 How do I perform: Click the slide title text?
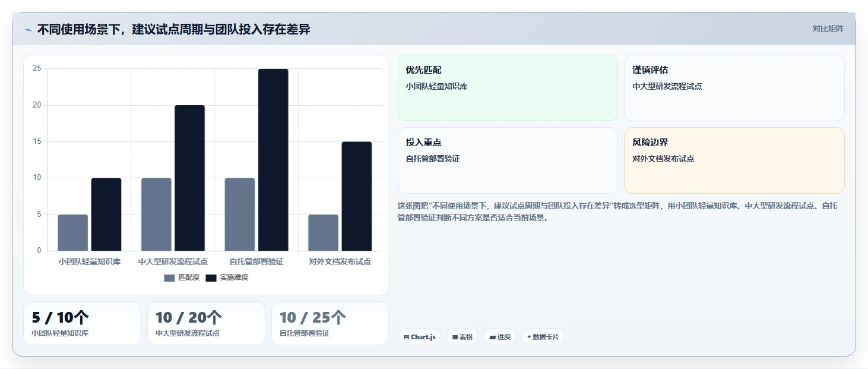tap(173, 29)
